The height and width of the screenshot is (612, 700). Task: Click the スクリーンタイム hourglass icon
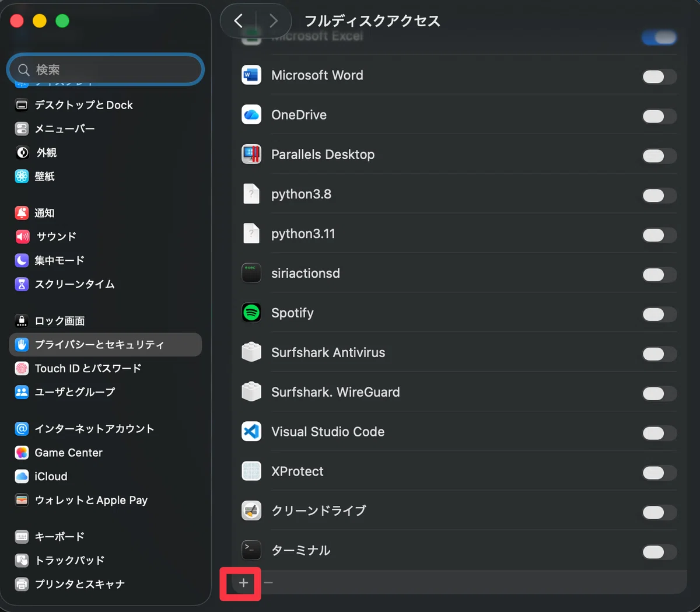22,284
